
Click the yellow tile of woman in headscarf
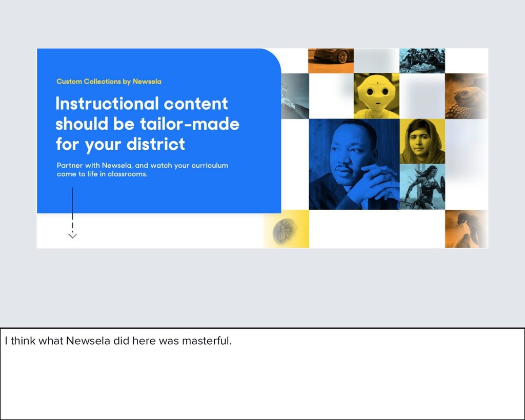coord(422,142)
